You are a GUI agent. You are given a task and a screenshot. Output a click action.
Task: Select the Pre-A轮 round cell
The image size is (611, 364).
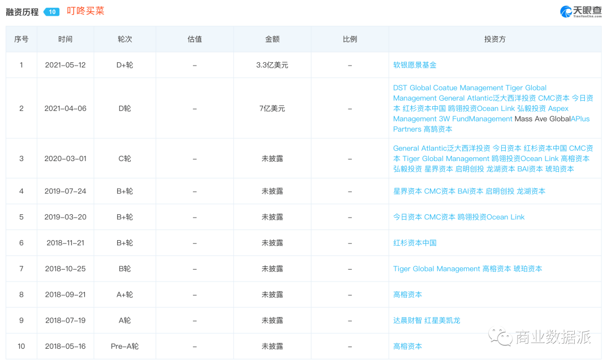(124, 346)
